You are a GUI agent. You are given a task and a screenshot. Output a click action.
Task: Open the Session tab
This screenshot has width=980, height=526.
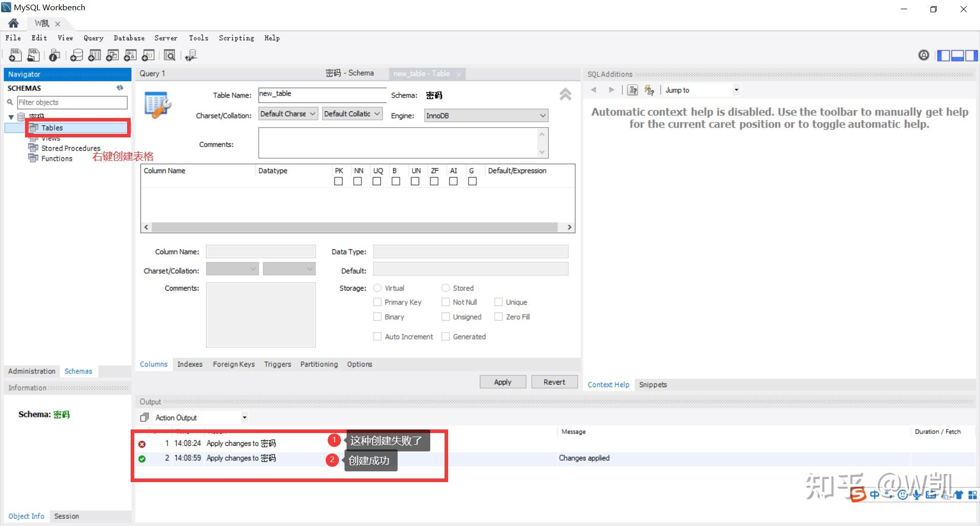click(66, 516)
